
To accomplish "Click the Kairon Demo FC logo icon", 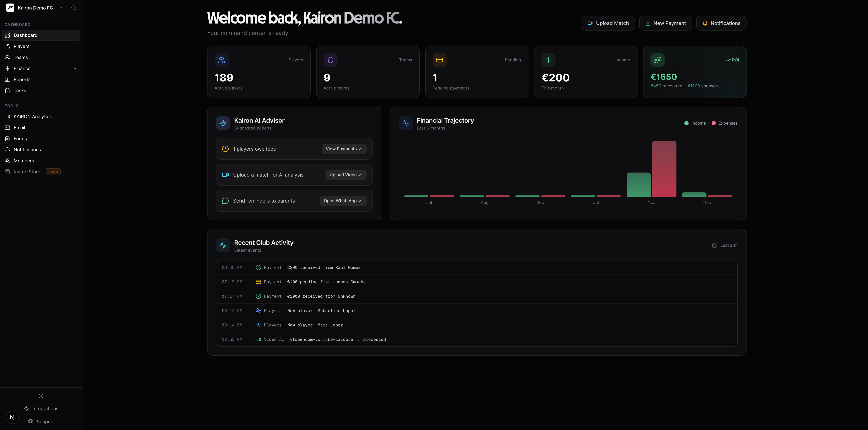I will [x=10, y=7].
